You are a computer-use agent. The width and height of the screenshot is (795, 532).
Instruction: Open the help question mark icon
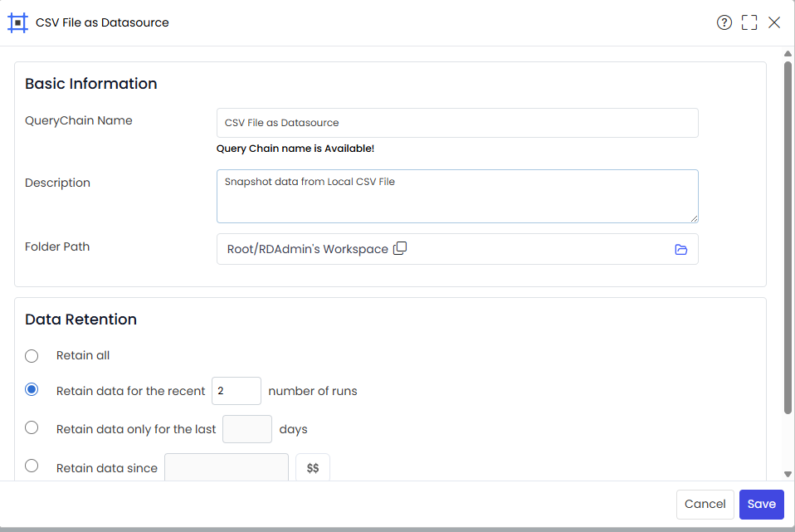pyautogui.click(x=724, y=22)
